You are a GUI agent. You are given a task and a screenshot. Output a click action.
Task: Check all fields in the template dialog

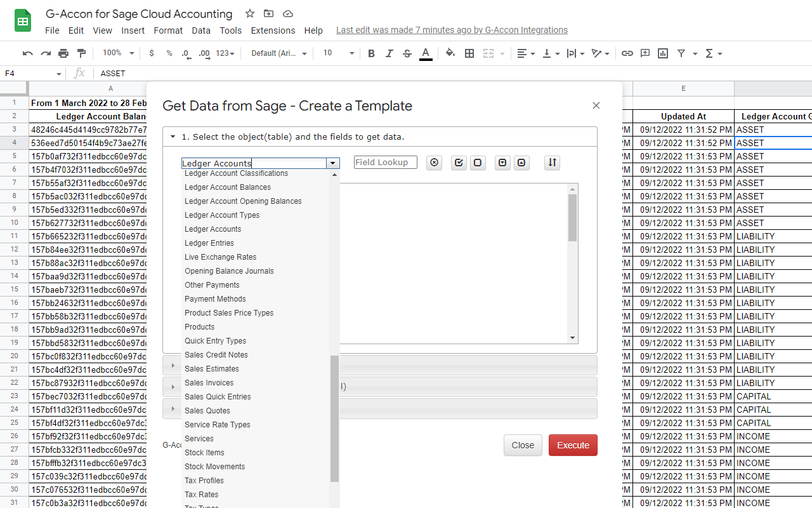(459, 163)
